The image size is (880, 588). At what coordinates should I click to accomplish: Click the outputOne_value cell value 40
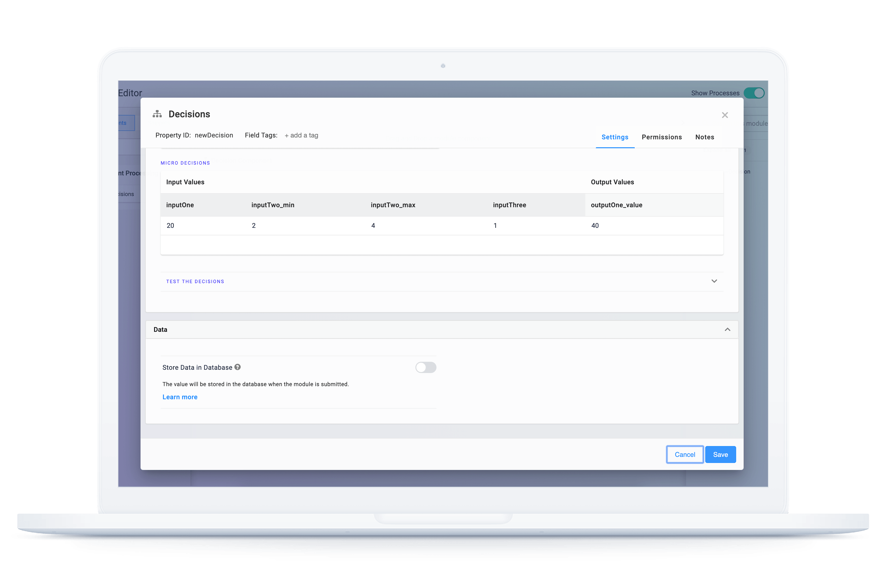click(595, 225)
